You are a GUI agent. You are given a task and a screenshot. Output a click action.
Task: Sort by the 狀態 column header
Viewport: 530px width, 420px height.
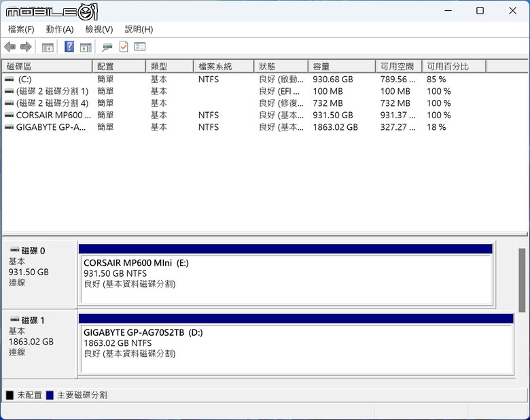(x=281, y=67)
